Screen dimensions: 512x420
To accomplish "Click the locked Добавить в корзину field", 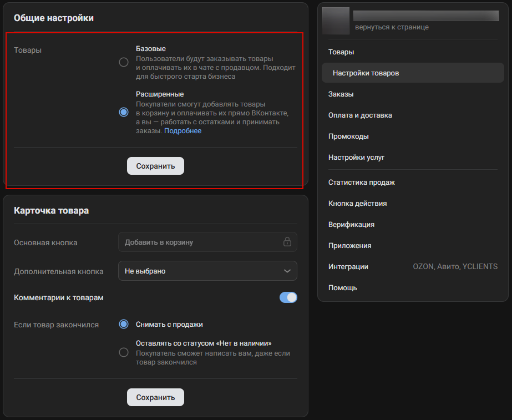I will 200,242.
